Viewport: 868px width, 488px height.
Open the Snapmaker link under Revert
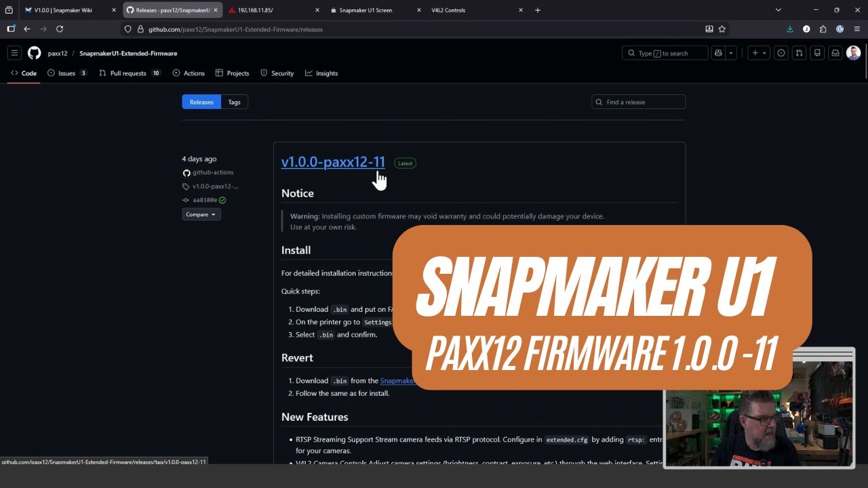(397, 381)
